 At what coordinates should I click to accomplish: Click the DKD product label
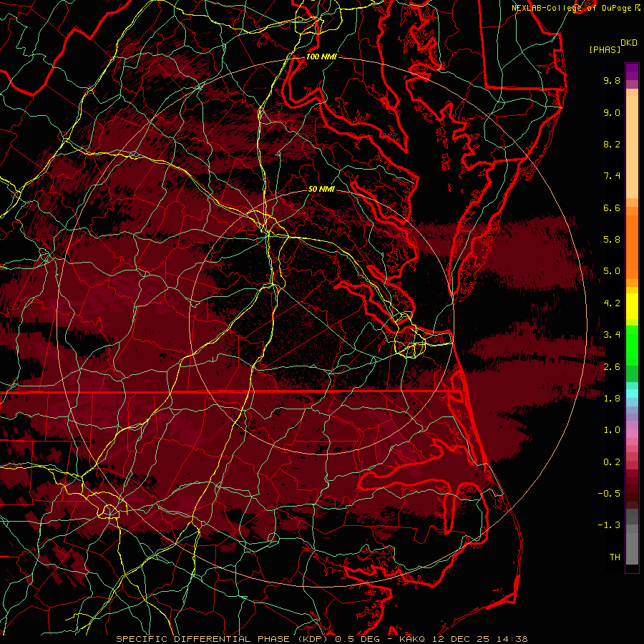click(x=629, y=43)
